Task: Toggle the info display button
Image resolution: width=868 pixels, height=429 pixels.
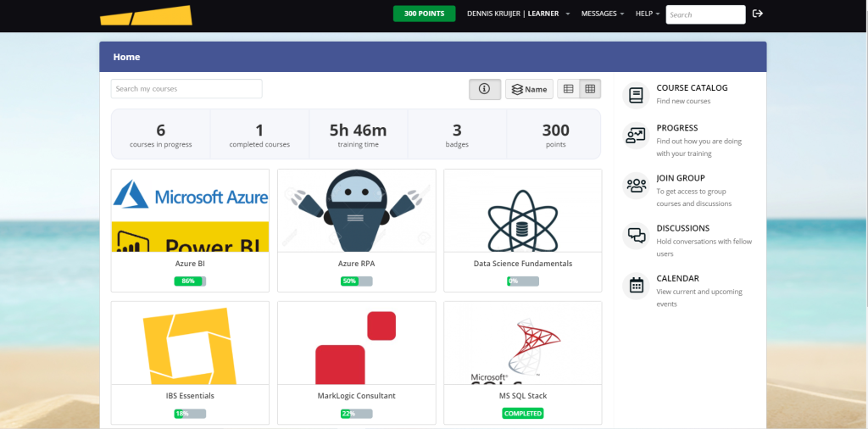Action: tap(485, 89)
